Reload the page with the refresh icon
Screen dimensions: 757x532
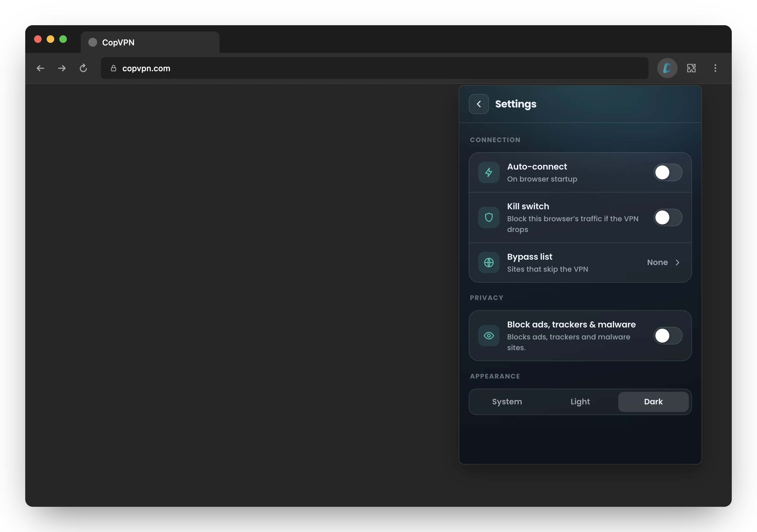pos(83,68)
